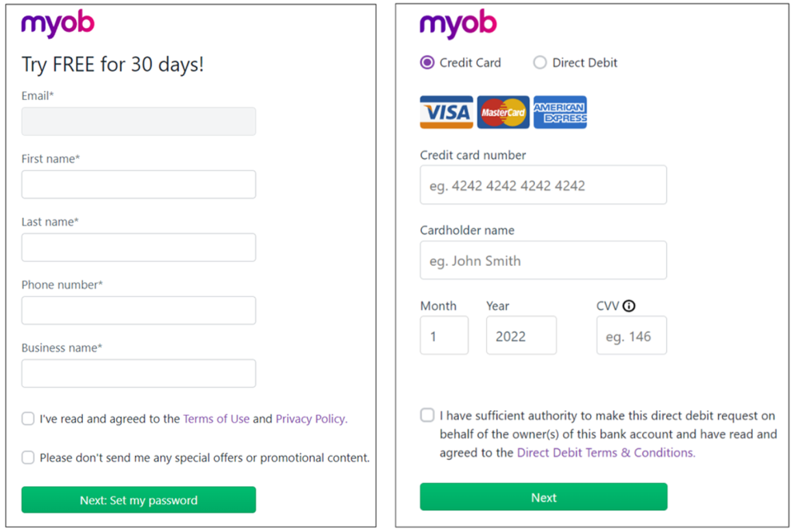Click the CVV info icon
Viewport: 794px width, 532px height.
pos(628,306)
